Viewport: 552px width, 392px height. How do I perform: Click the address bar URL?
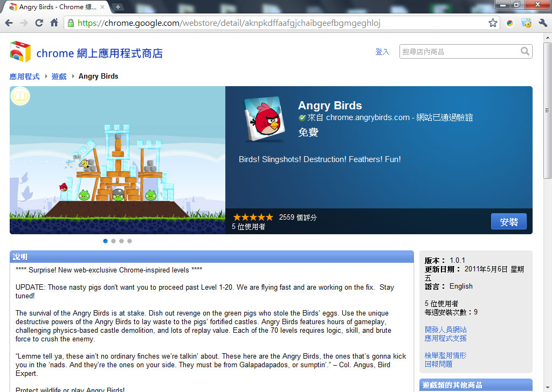[229, 23]
